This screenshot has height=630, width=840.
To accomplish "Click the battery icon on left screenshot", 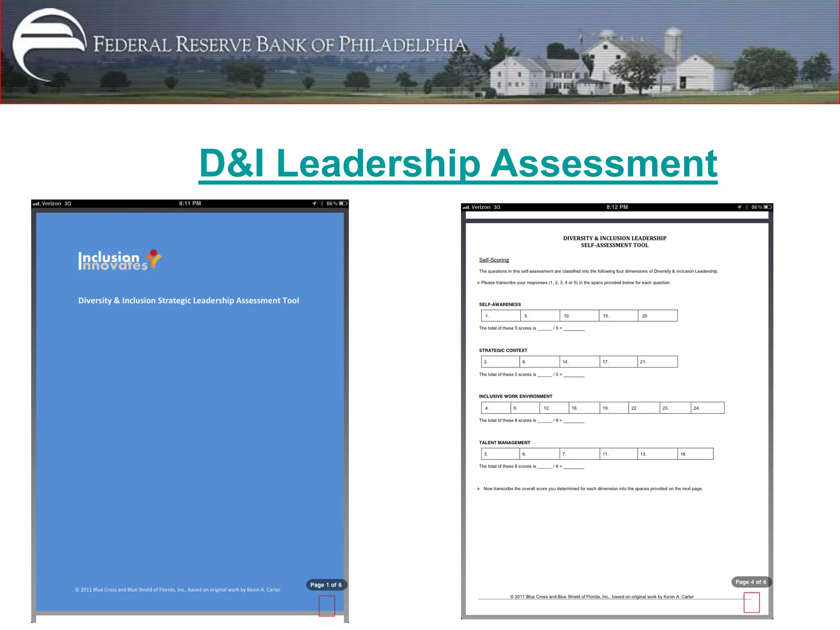I will 343,203.
